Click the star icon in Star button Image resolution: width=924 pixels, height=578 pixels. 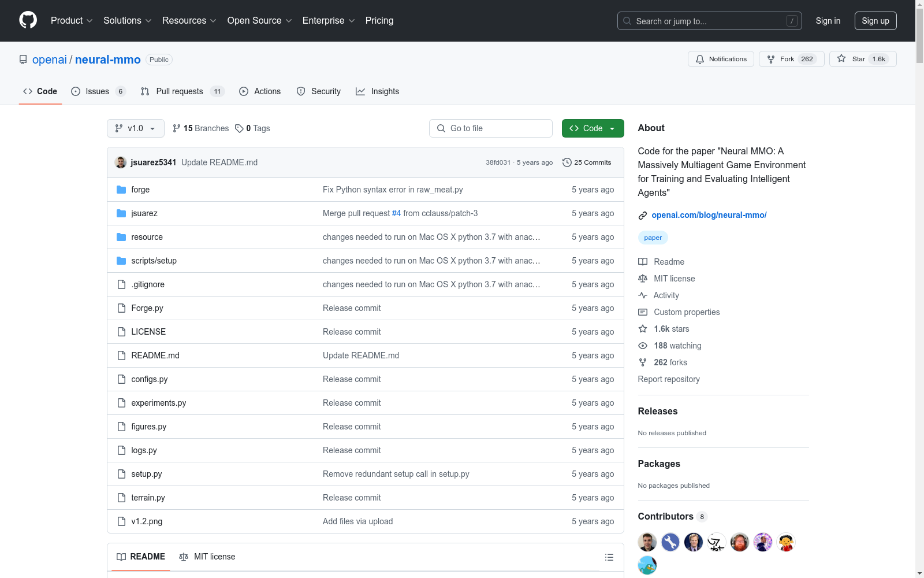(x=841, y=58)
